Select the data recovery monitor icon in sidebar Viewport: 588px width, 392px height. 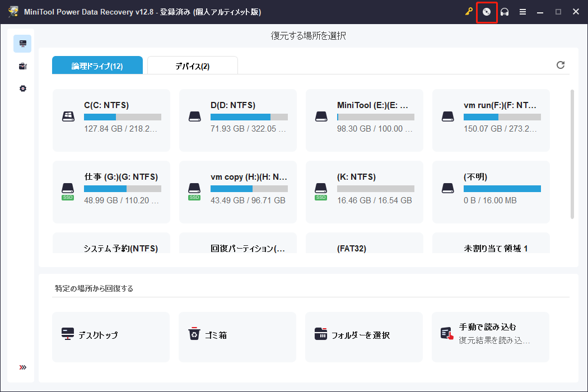coord(22,43)
